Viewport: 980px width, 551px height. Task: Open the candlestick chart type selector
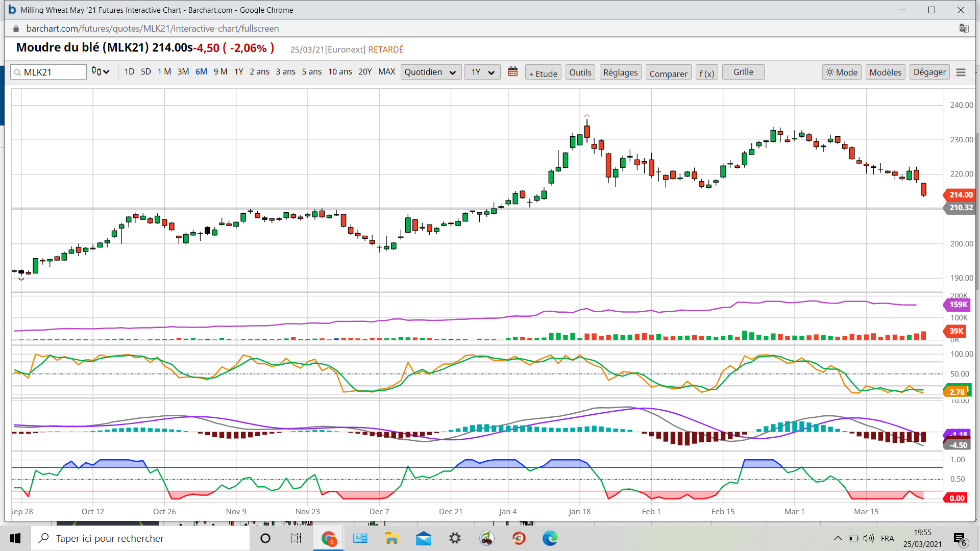[x=101, y=72]
